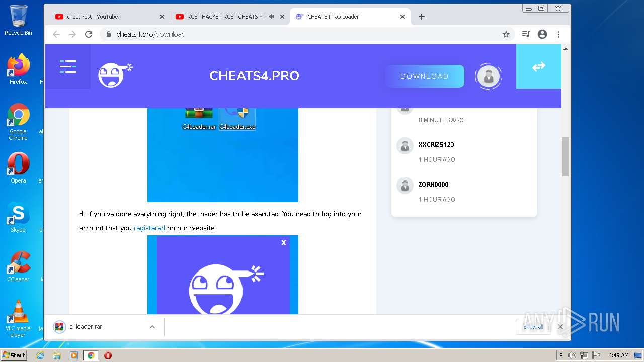Expand c4loader.rar download options chevron

(x=152, y=327)
